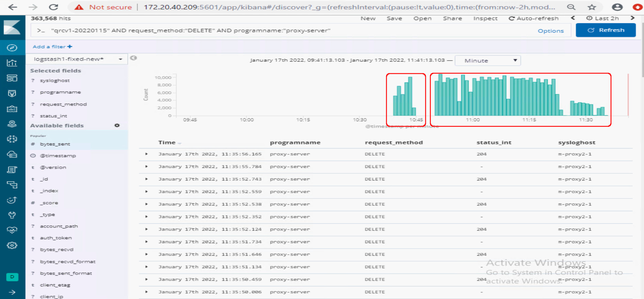The width and height of the screenshot is (644, 299).
Task: Open the Minute interval dropdown
Action: [x=488, y=61]
